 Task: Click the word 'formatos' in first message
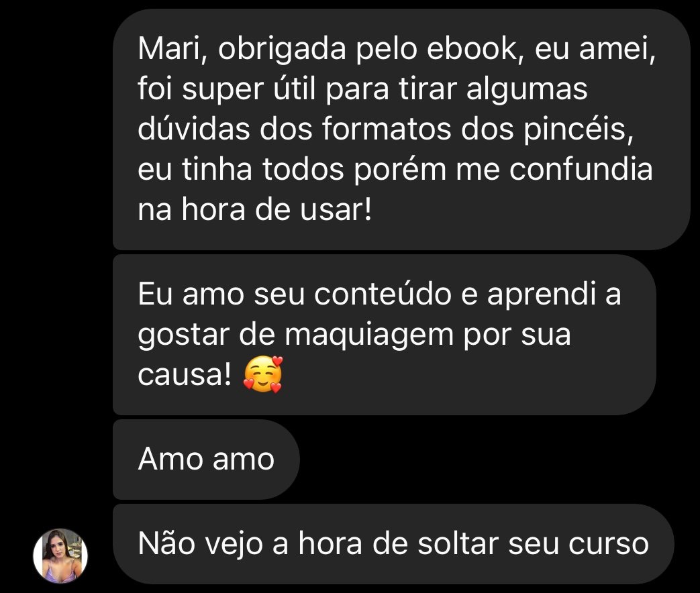(386, 129)
